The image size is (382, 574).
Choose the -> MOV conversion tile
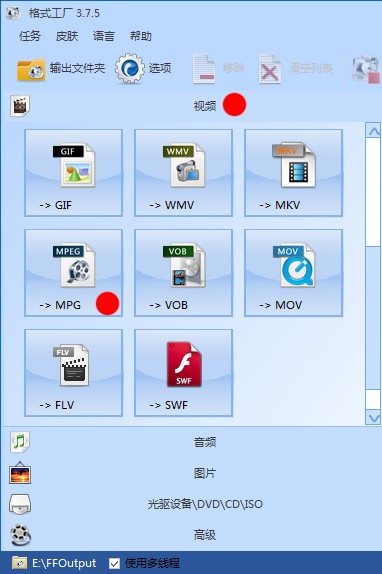(x=293, y=273)
